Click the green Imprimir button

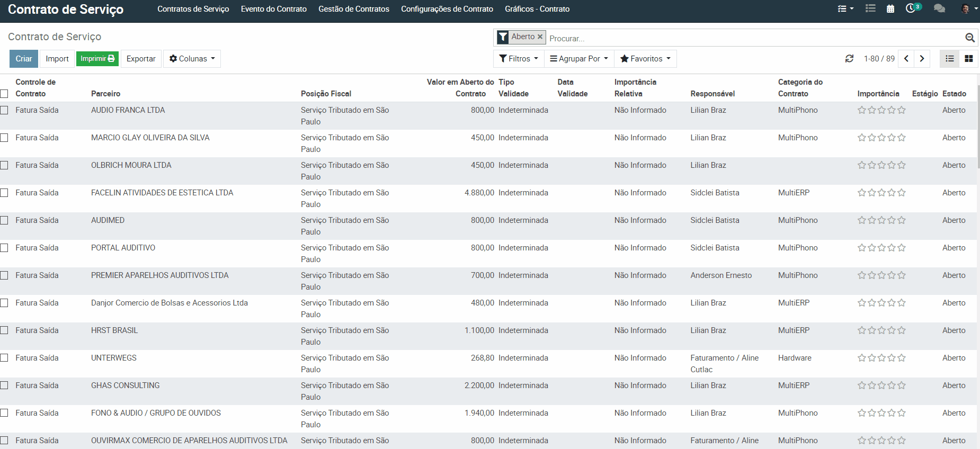97,59
